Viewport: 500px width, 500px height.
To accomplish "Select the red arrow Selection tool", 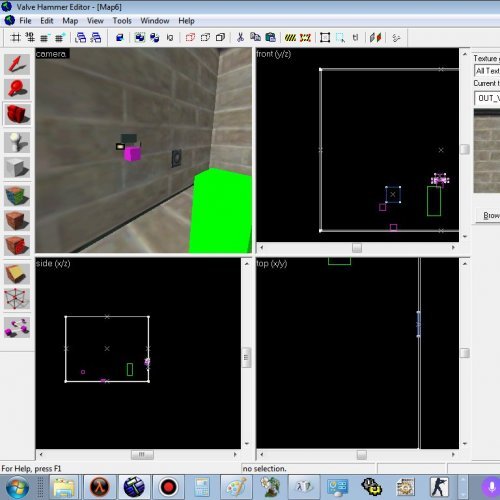I will [17, 64].
